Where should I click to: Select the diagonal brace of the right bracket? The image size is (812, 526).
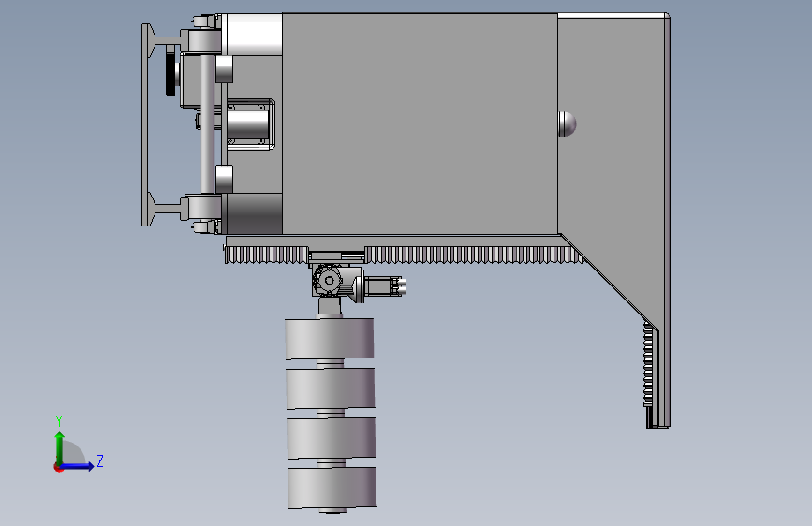[609, 282]
